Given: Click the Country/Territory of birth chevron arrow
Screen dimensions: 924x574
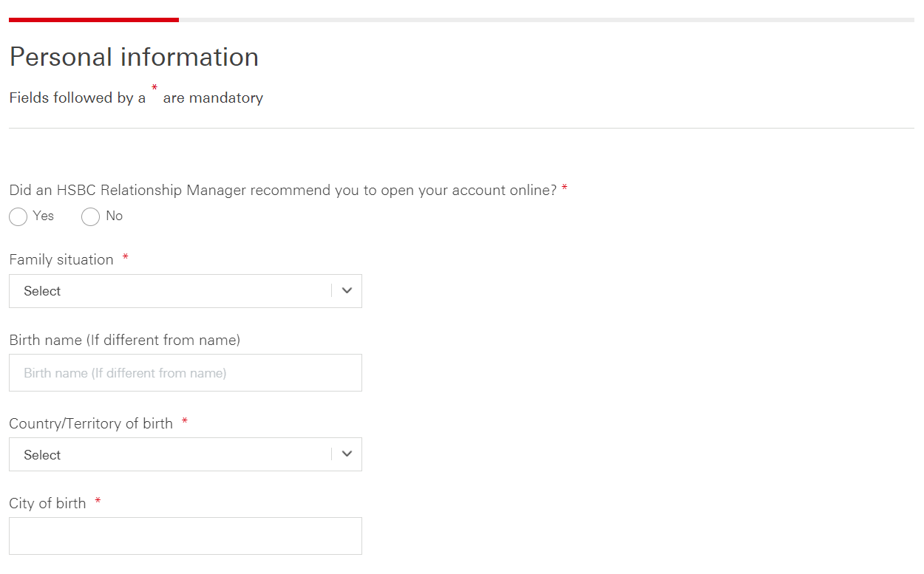Looking at the screenshot, I should pos(347,454).
